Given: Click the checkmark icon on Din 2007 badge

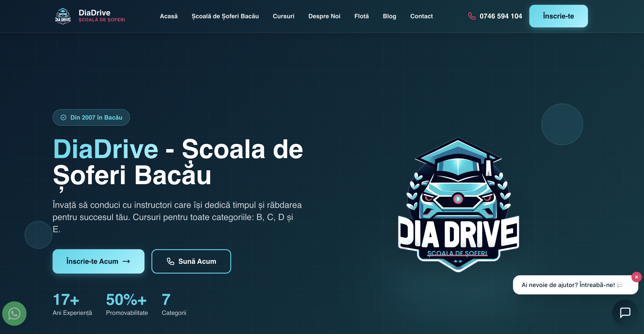Looking at the screenshot, I should 64,117.
